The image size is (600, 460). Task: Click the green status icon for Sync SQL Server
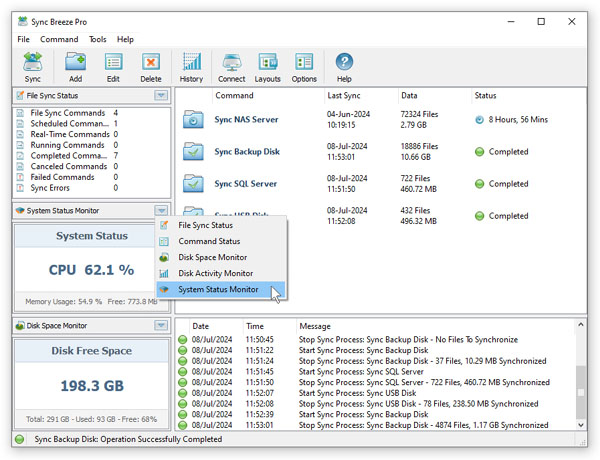479,184
